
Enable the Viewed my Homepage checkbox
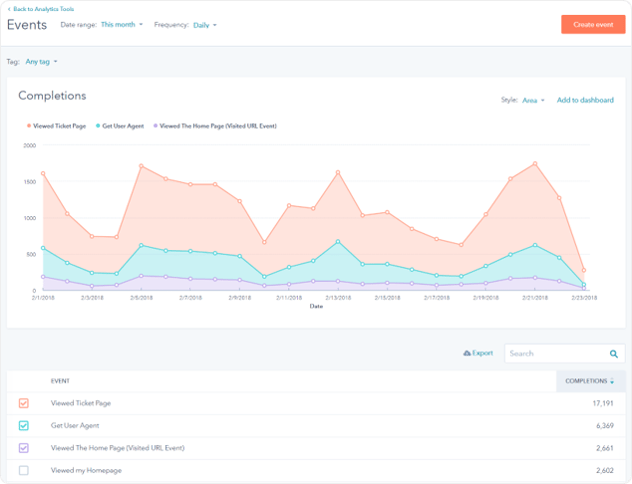(24, 470)
